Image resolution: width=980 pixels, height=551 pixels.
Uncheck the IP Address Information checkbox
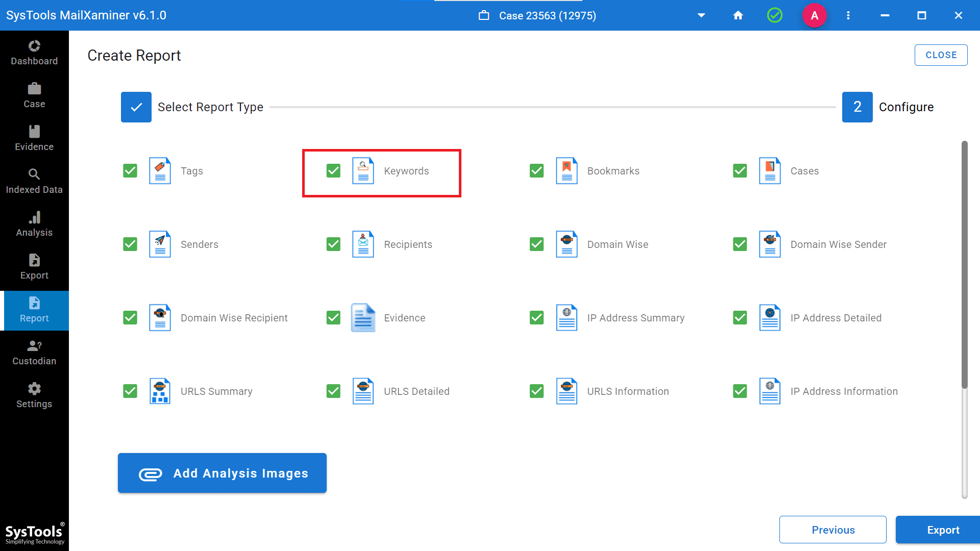740,391
